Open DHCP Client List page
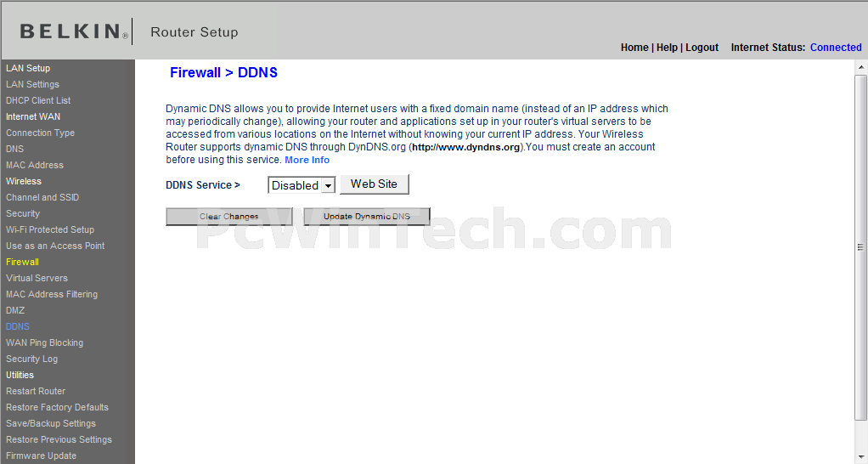 38,100
